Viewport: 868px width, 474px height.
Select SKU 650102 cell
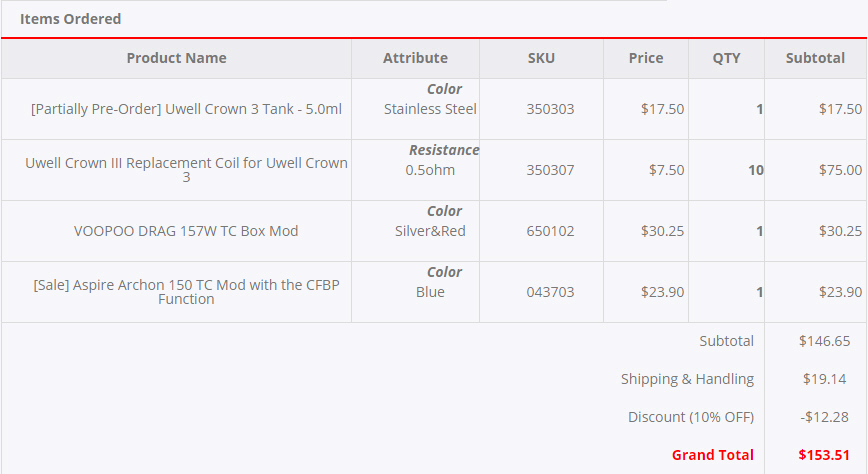coord(550,231)
